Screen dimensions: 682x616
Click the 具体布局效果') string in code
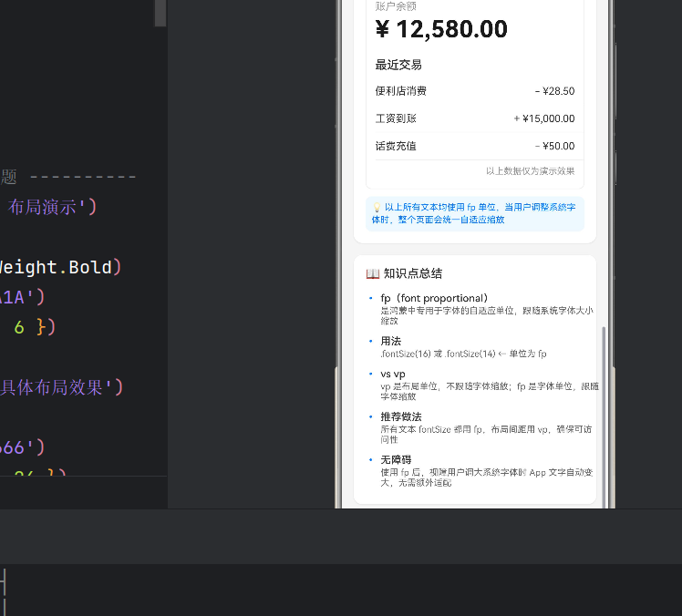point(61,387)
